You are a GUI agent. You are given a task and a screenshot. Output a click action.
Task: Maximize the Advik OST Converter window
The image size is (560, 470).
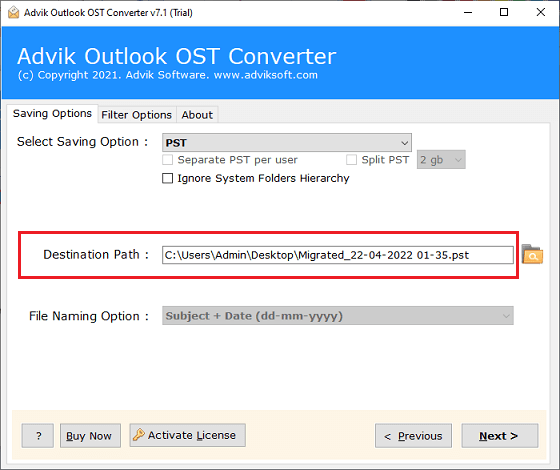click(504, 12)
